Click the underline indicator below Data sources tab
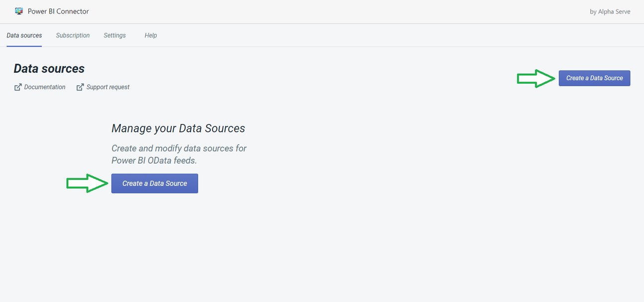 (24, 45)
